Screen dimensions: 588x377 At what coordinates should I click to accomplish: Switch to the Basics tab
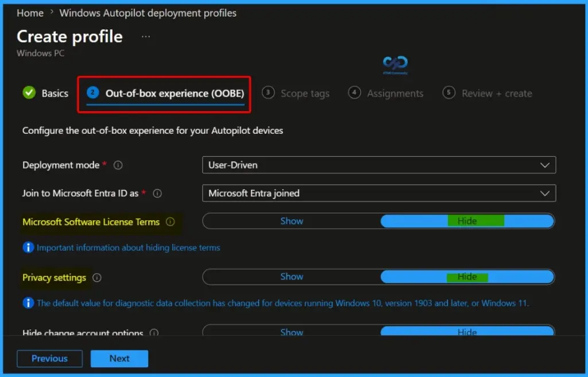point(45,93)
